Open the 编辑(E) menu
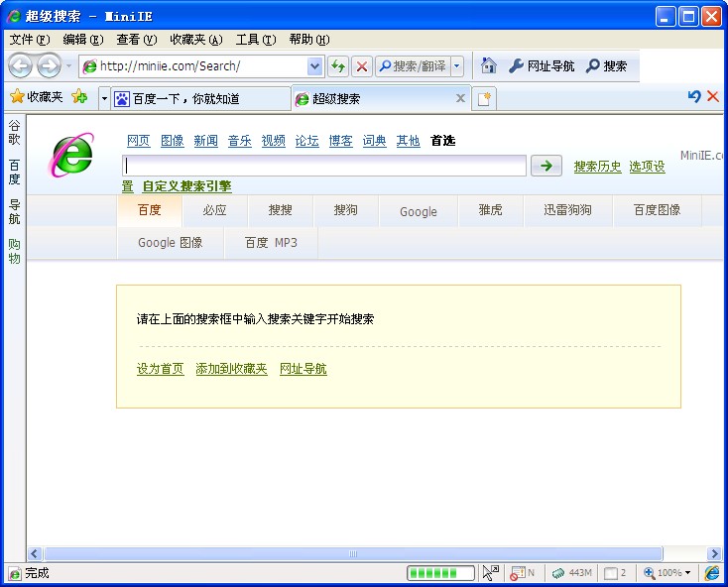 (83, 40)
